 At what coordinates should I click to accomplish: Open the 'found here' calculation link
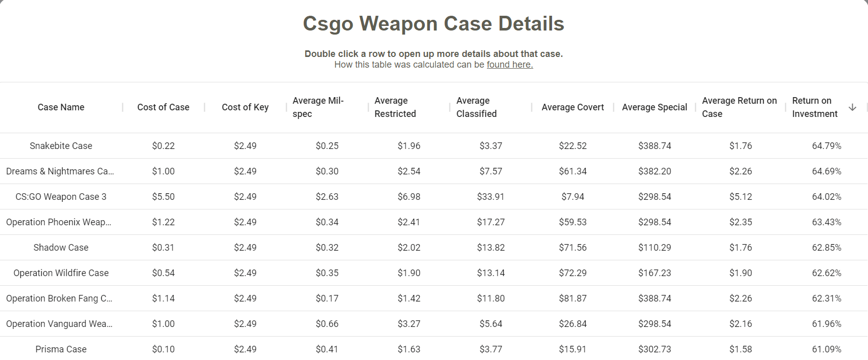pyautogui.click(x=510, y=65)
